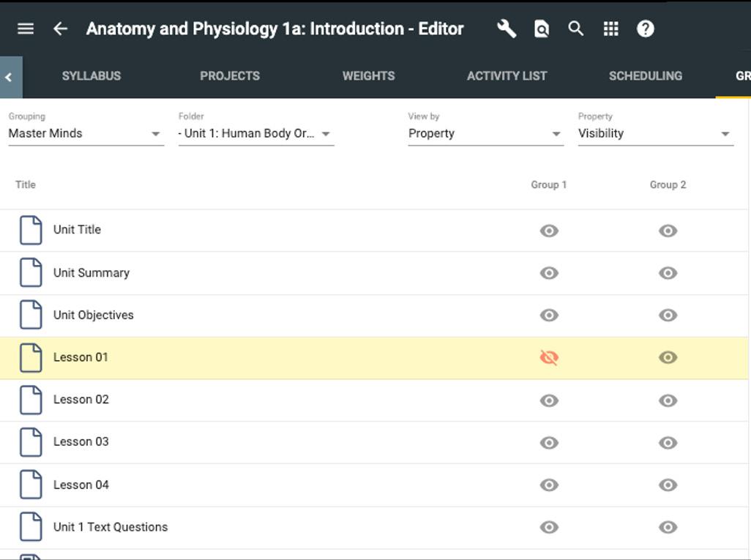Image resolution: width=751 pixels, height=560 pixels.
Task: Hide Unit Title for Group 2
Action: pos(668,231)
